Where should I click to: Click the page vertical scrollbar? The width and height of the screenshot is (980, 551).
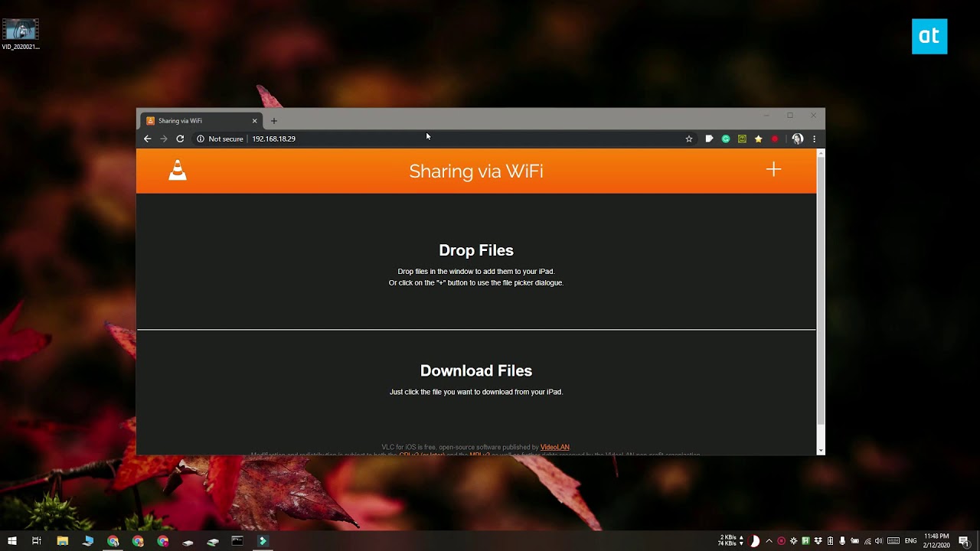pos(821,291)
